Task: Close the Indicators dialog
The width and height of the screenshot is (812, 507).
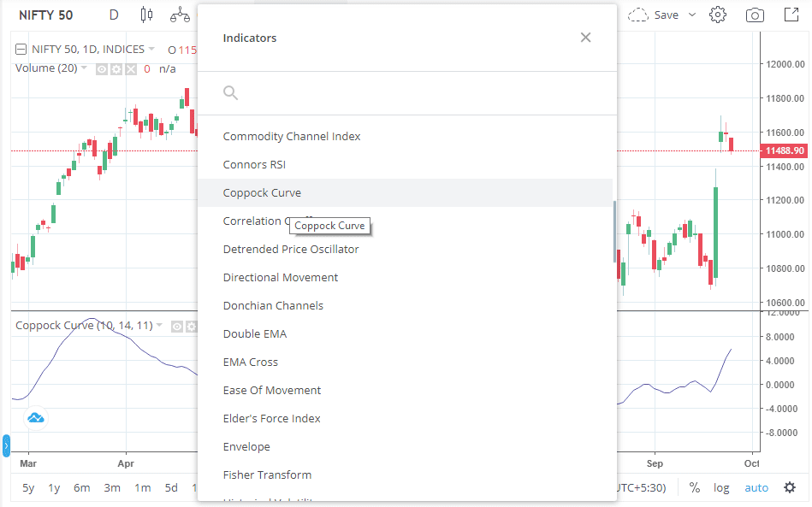Action: 586,38
